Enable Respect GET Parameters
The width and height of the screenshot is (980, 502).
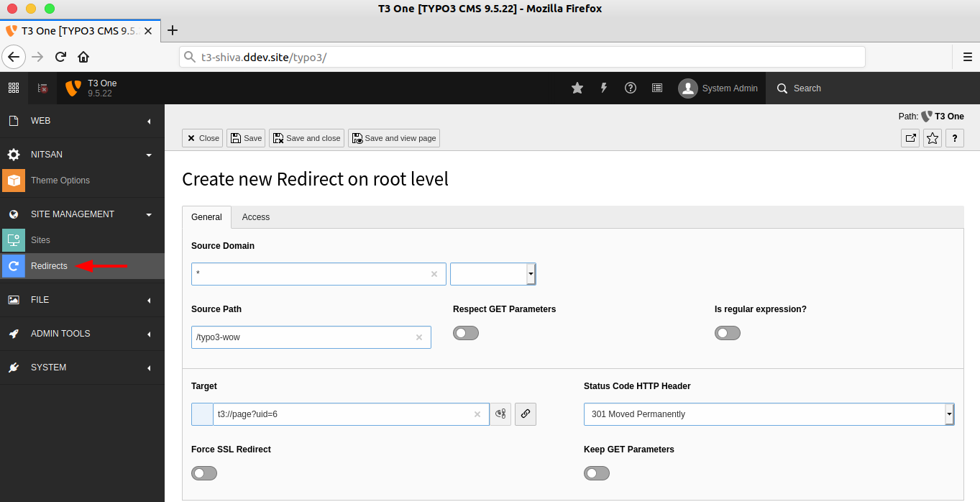[x=466, y=332]
